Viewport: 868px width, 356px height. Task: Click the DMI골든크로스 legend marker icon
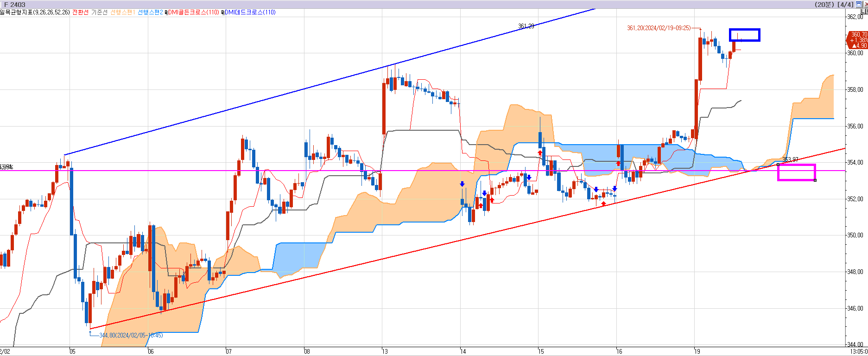(166, 13)
